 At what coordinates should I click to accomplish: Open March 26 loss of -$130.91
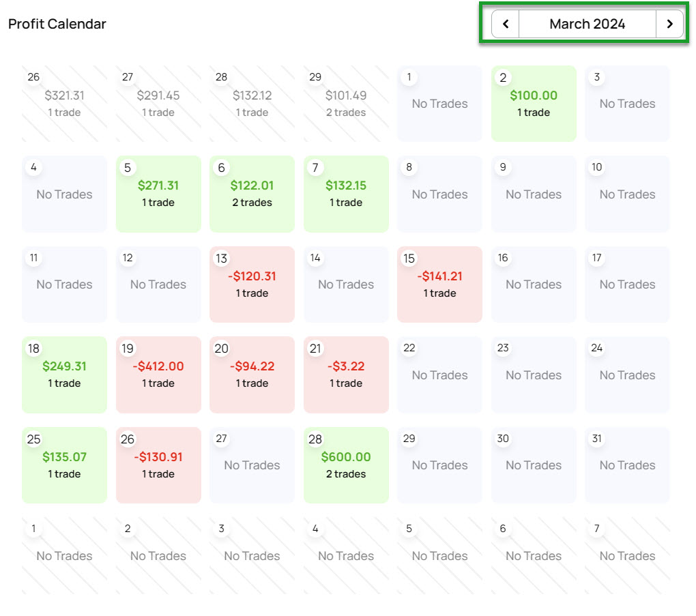pyautogui.click(x=158, y=465)
